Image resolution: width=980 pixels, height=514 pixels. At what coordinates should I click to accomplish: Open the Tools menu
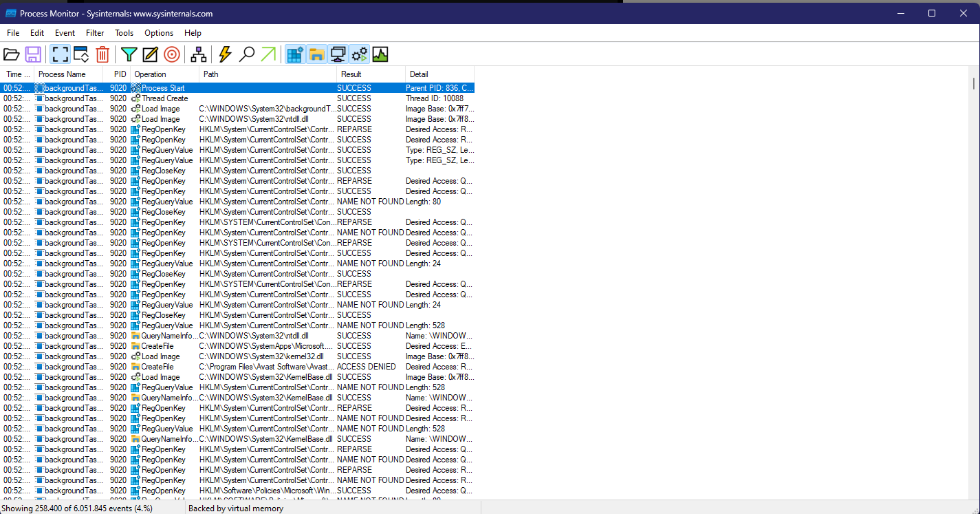tap(124, 33)
